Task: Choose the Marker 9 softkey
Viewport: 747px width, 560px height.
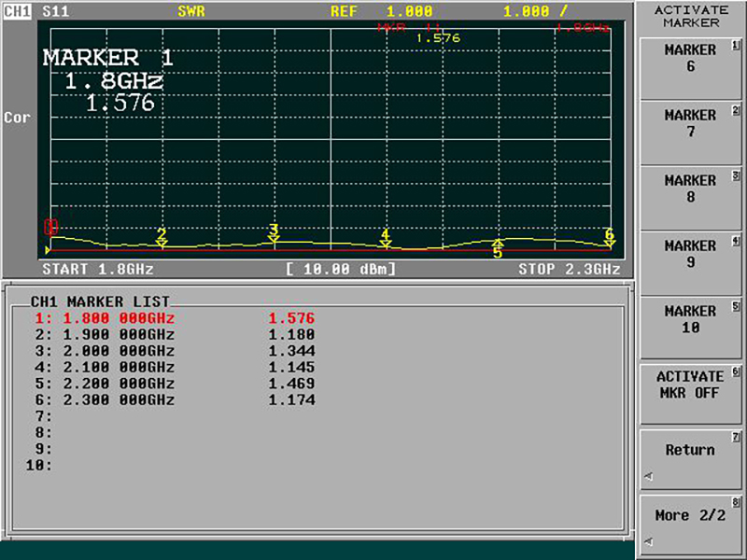Action: pyautogui.click(x=690, y=254)
